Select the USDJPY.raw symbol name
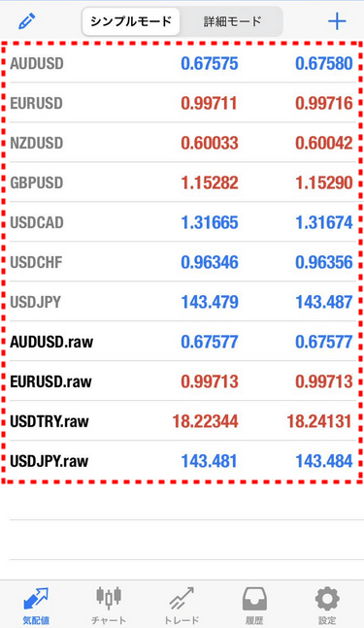364x628 pixels. pos(49,461)
